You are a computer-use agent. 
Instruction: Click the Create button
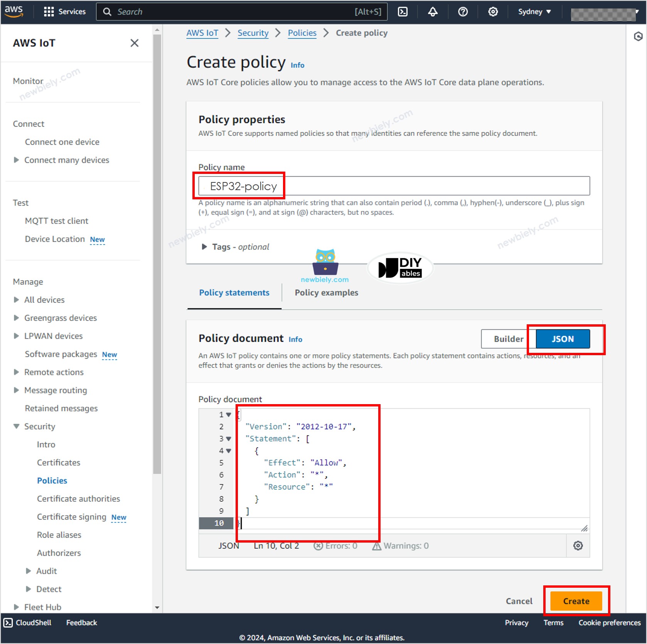[x=576, y=600]
